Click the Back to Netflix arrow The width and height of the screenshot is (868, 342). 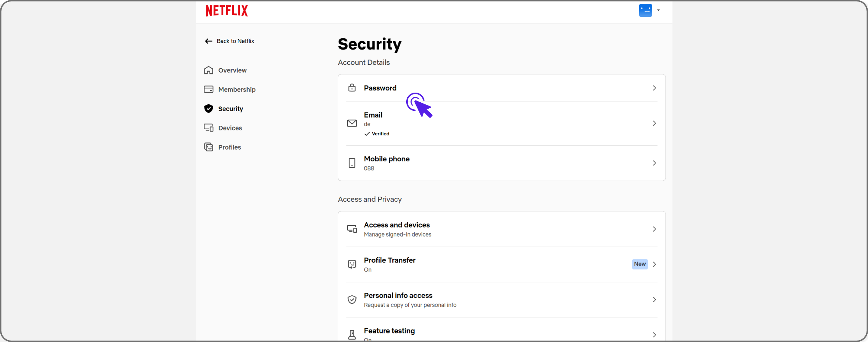click(x=208, y=41)
